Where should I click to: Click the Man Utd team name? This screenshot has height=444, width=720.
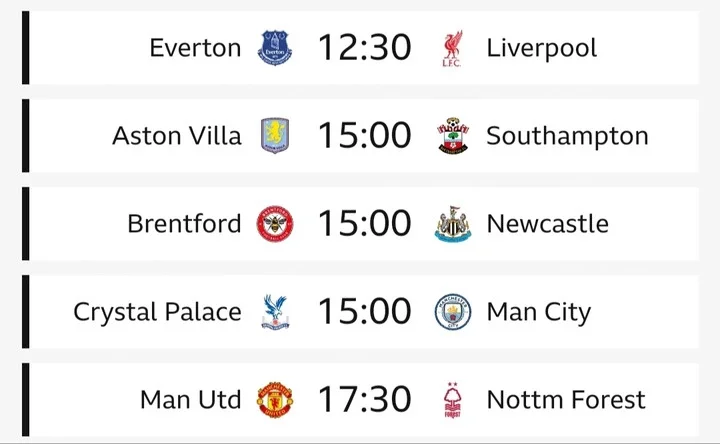(x=191, y=399)
